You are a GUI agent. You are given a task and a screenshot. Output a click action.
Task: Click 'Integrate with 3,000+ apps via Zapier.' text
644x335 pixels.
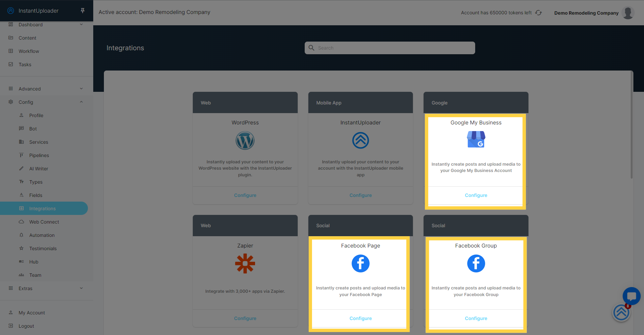(245, 291)
